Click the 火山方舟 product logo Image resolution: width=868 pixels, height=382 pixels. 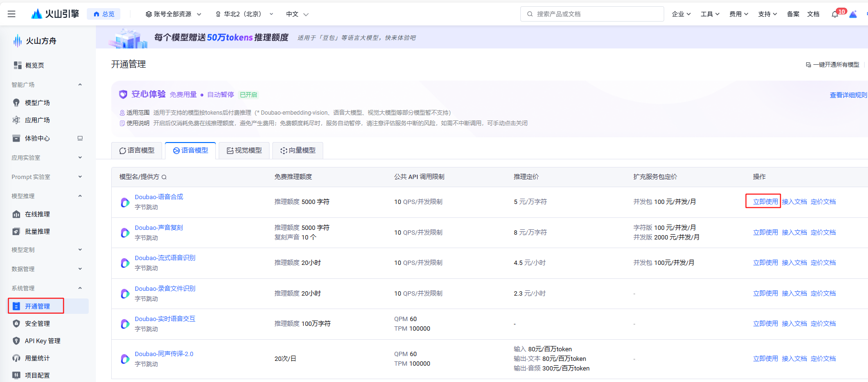coord(35,41)
